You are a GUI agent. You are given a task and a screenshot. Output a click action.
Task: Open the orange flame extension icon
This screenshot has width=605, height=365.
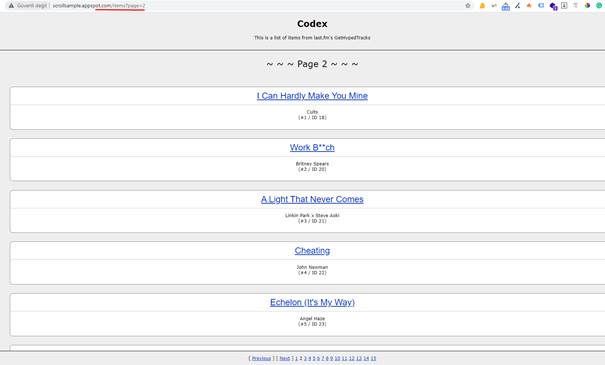(529, 6)
